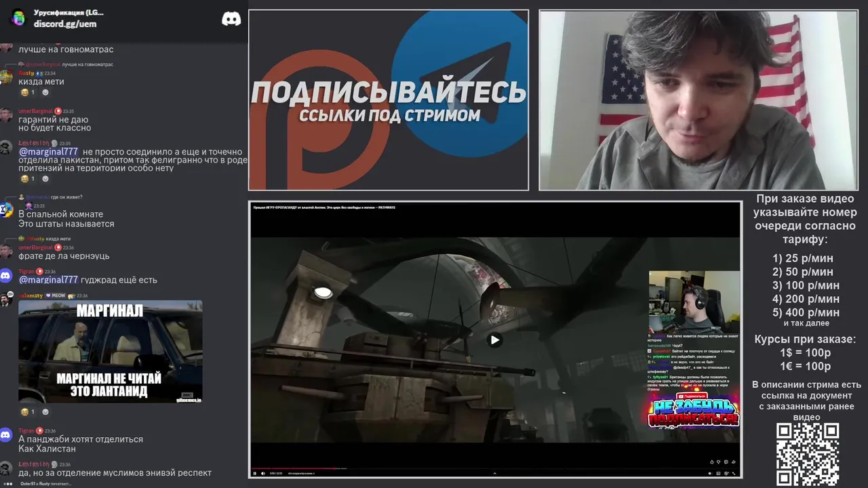Image resolution: width=868 pixels, height=488 pixels.
Task: Add a reaction under "кизда мети" message
Action: [45, 92]
